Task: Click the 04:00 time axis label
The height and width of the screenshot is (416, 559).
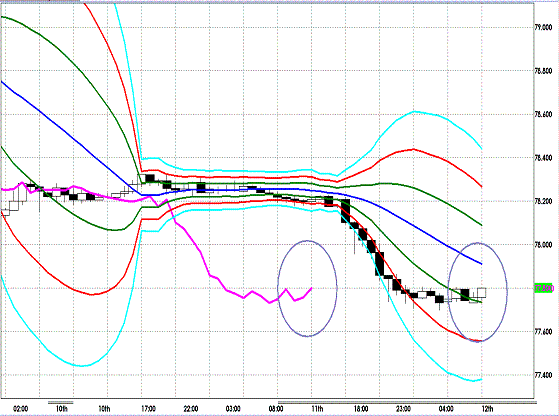Action: click(x=446, y=409)
